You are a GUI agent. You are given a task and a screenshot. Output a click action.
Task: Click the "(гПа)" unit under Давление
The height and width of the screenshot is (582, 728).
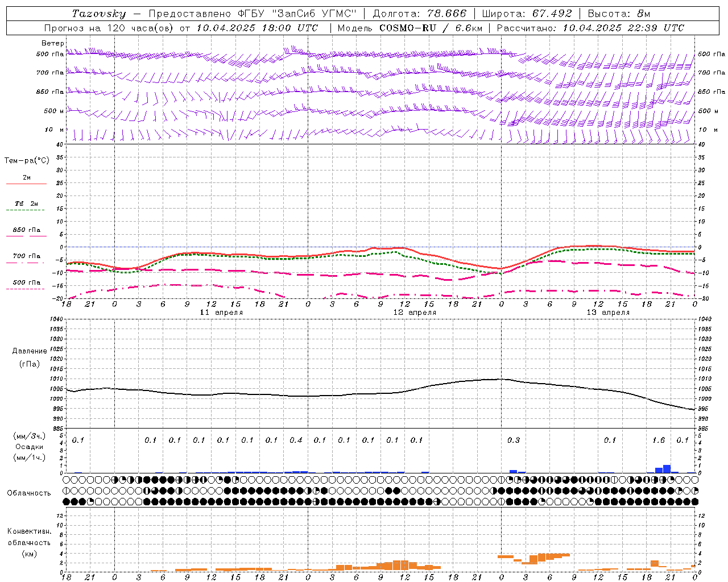pos(30,364)
